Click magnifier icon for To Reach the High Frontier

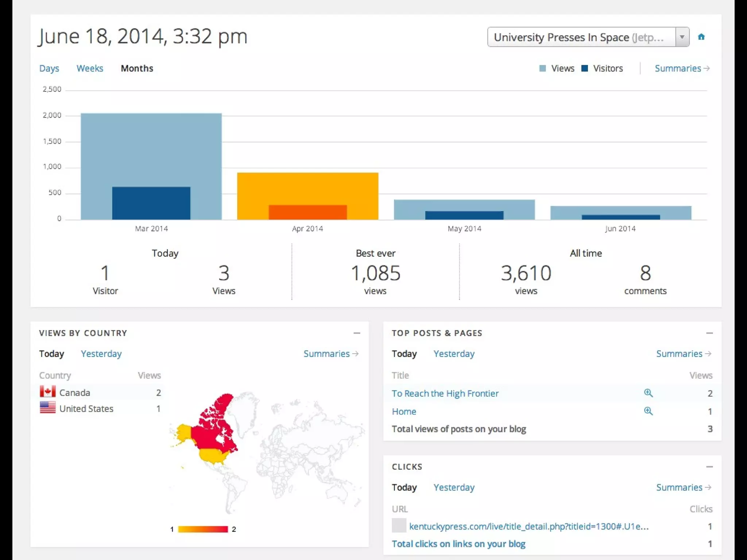click(648, 393)
